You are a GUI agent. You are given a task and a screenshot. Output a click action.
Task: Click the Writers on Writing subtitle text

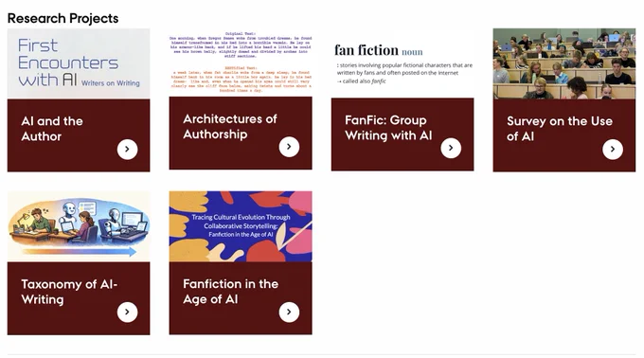point(111,83)
